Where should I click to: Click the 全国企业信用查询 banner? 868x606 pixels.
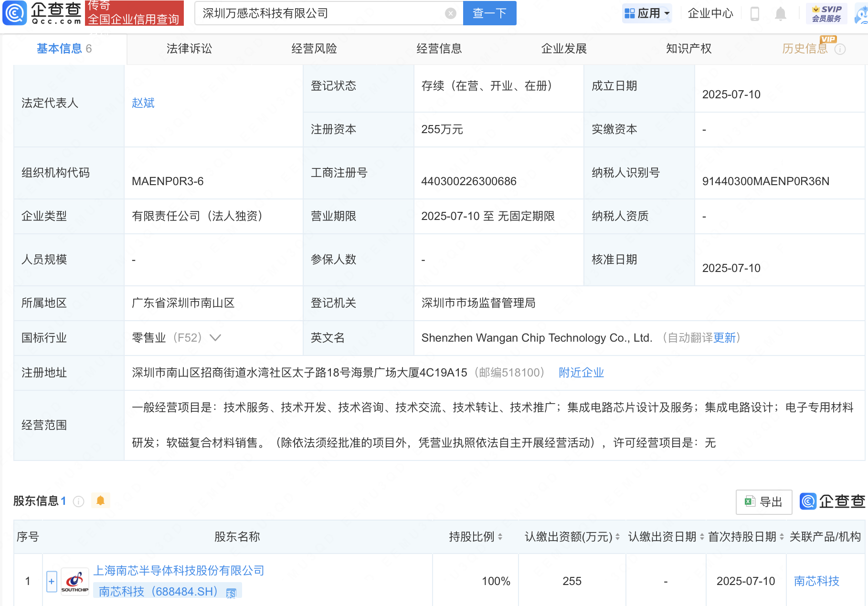(x=134, y=13)
